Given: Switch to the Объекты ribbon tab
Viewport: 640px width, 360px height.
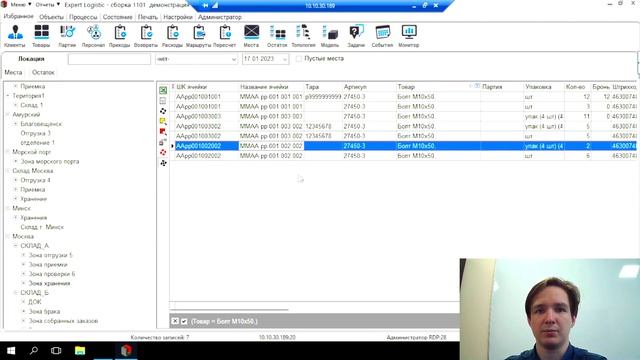Looking at the screenshot, I should pyautogui.click(x=51, y=17).
